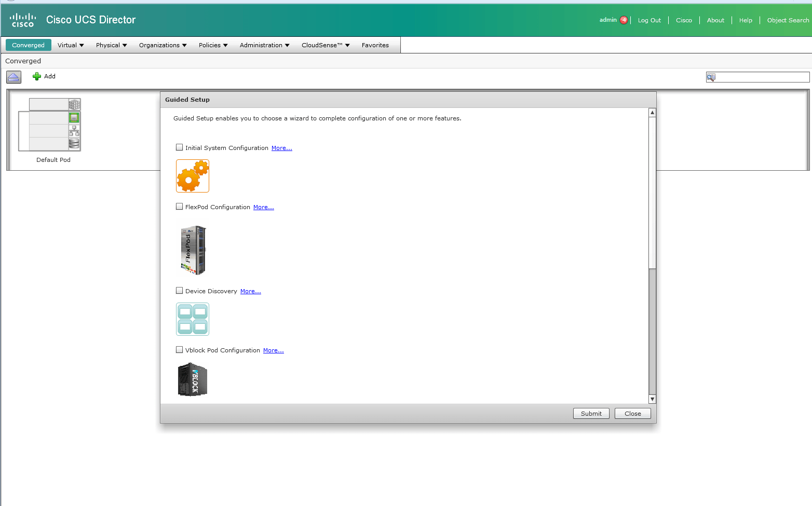The image size is (812, 506).
Task: Expand the Administration menu
Action: [264, 45]
